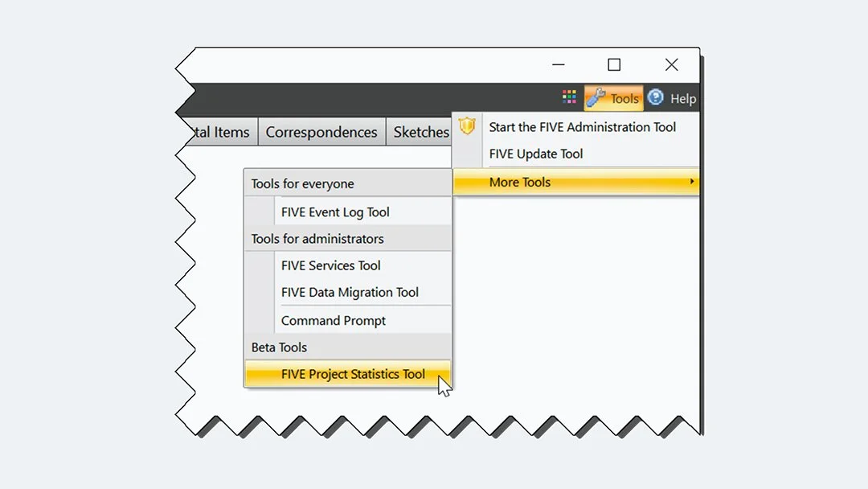The height and width of the screenshot is (489, 868).
Task: Click the wrench Tools menu button
Action: click(x=613, y=98)
